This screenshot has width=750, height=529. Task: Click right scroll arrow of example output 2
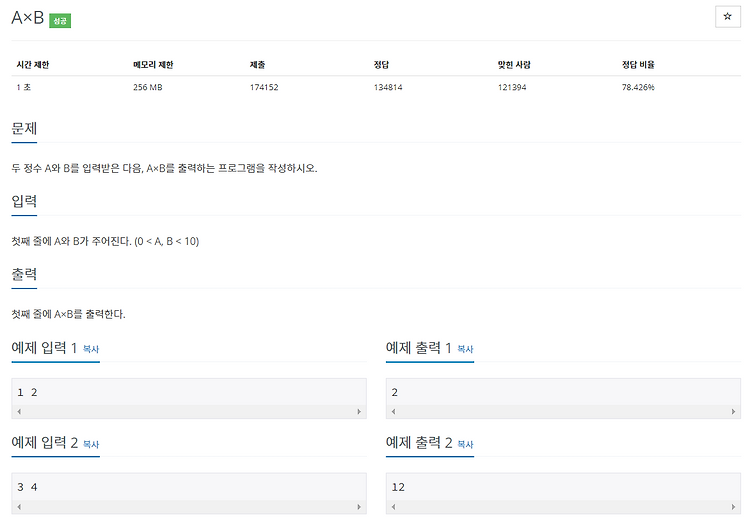pyautogui.click(x=733, y=507)
